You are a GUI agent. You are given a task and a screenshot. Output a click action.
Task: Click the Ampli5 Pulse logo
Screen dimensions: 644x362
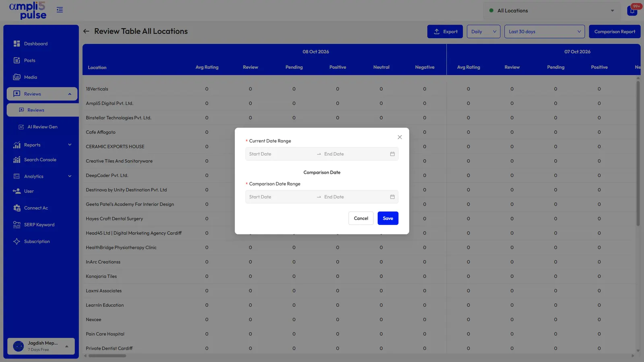28,10
